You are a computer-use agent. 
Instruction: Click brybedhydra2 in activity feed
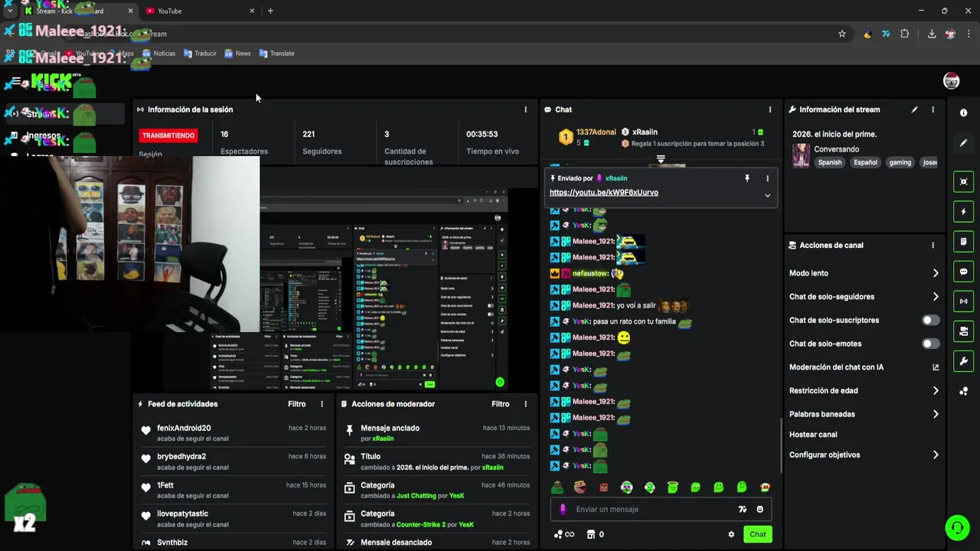click(181, 457)
